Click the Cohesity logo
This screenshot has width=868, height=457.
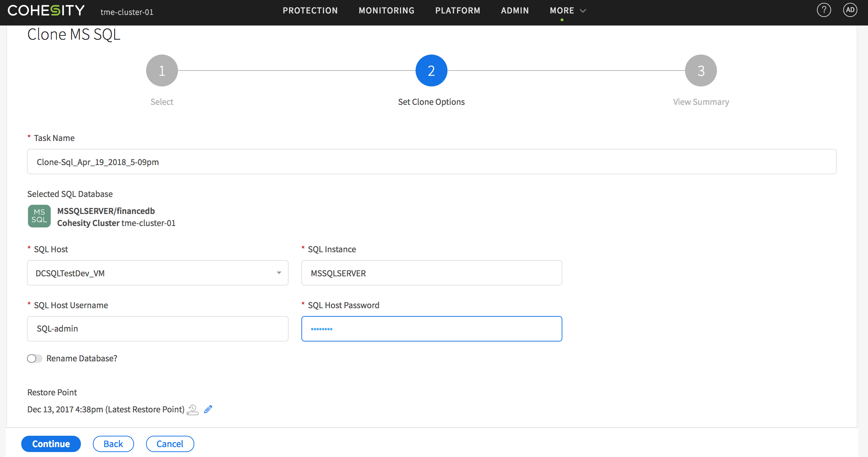click(x=46, y=11)
